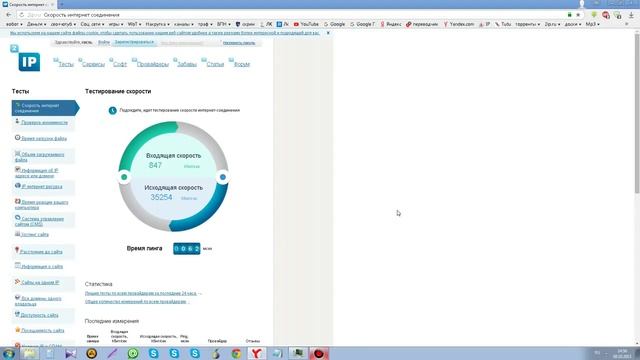Open Yandex browser from the taskbar
This screenshot has width=640, height=360.
pyautogui.click(x=256, y=353)
